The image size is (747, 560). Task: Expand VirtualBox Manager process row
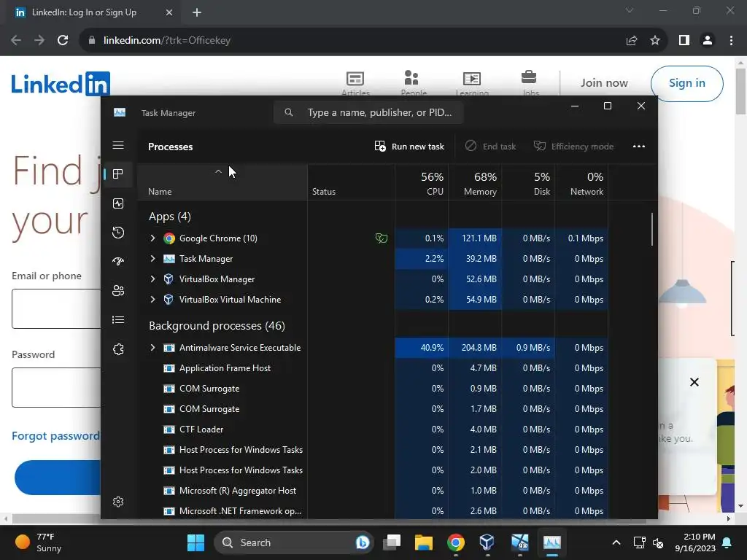[152, 279]
